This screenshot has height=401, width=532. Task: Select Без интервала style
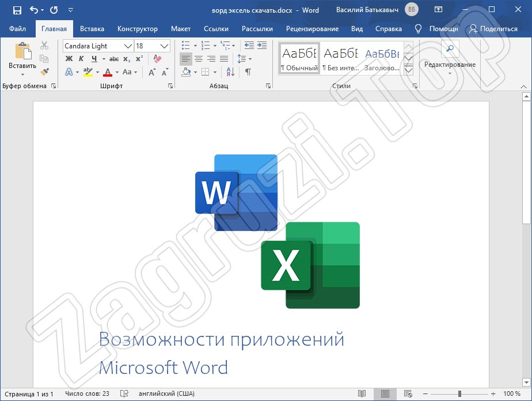click(340, 58)
